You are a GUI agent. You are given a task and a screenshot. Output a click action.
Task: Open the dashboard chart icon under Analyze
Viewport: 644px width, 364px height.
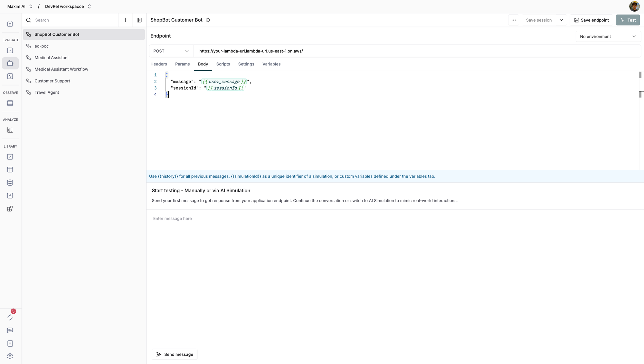coord(10,130)
